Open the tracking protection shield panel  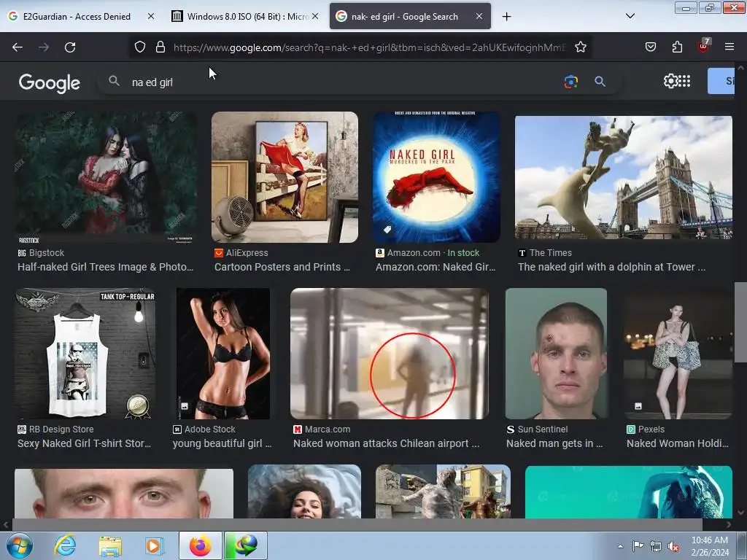139,47
